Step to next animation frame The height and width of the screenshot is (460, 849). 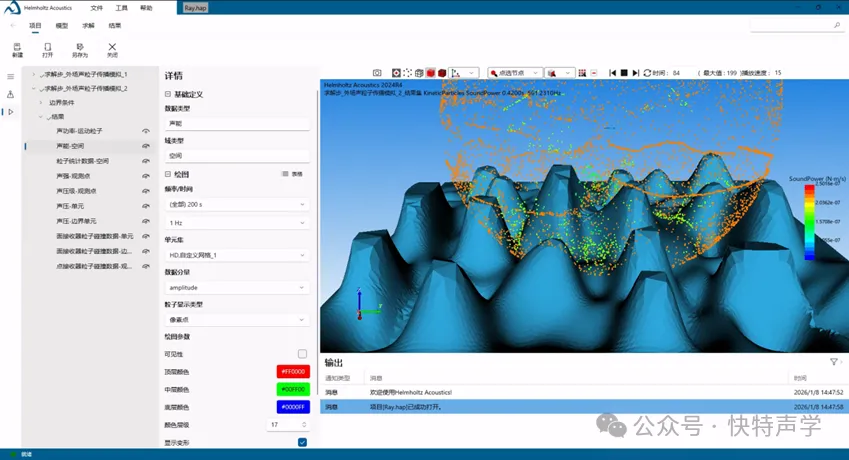(636, 73)
